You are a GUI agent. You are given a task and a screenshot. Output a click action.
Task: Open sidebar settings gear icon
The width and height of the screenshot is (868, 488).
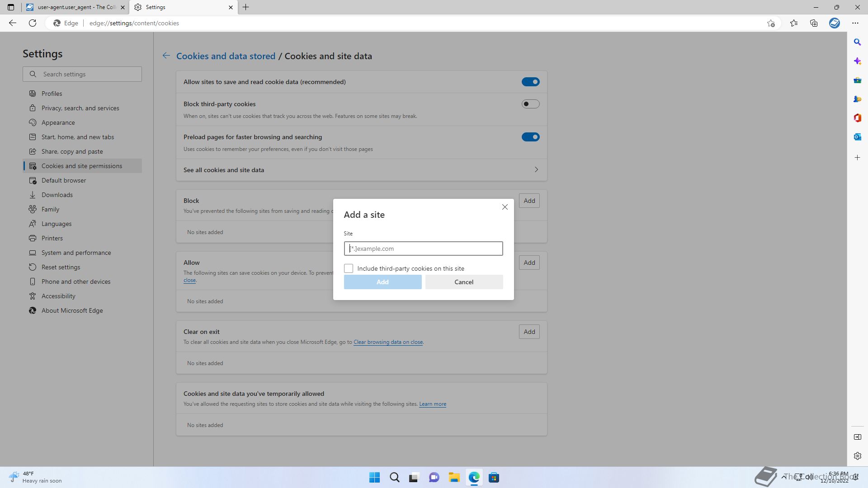[858, 456]
